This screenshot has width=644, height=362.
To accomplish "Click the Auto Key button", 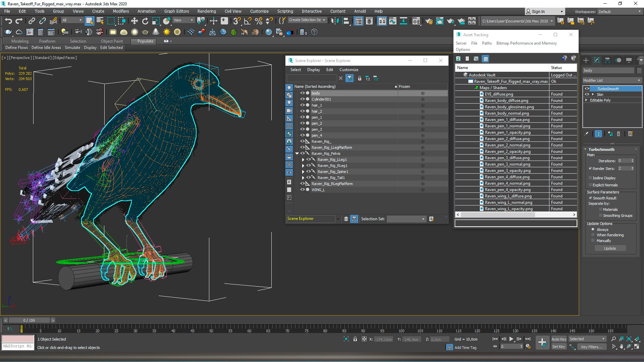I will point(559,339).
